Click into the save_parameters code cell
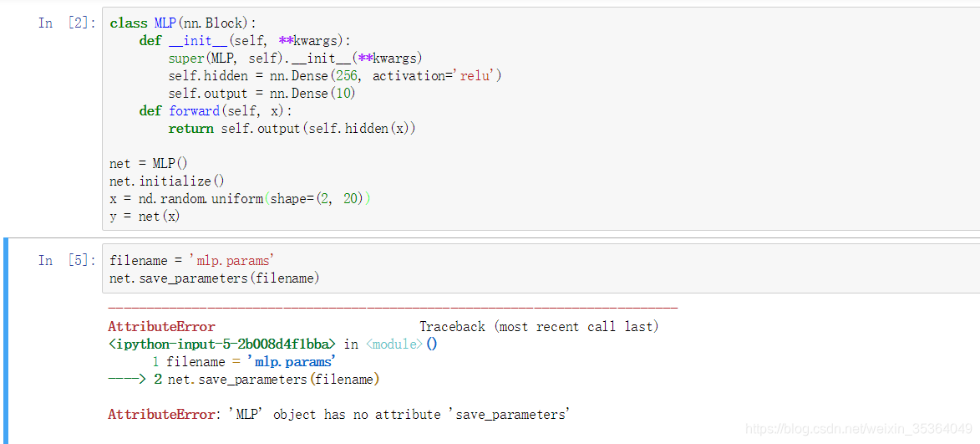980x444 pixels. (541, 269)
